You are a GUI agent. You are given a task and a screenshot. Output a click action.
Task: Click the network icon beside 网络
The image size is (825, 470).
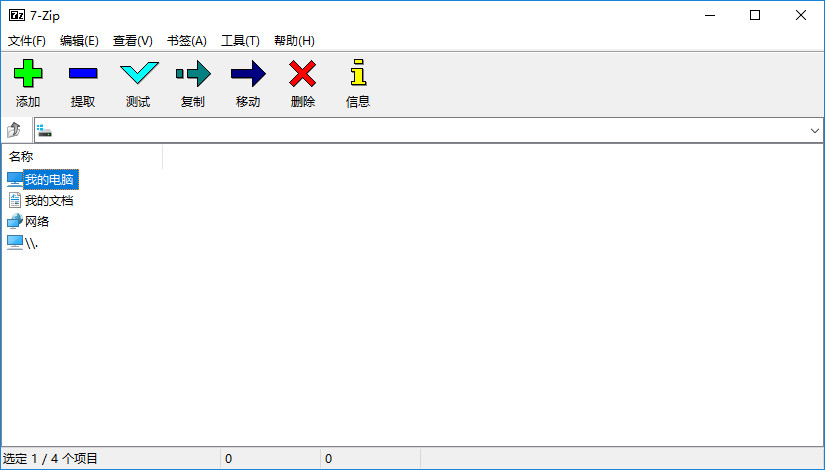pos(15,221)
